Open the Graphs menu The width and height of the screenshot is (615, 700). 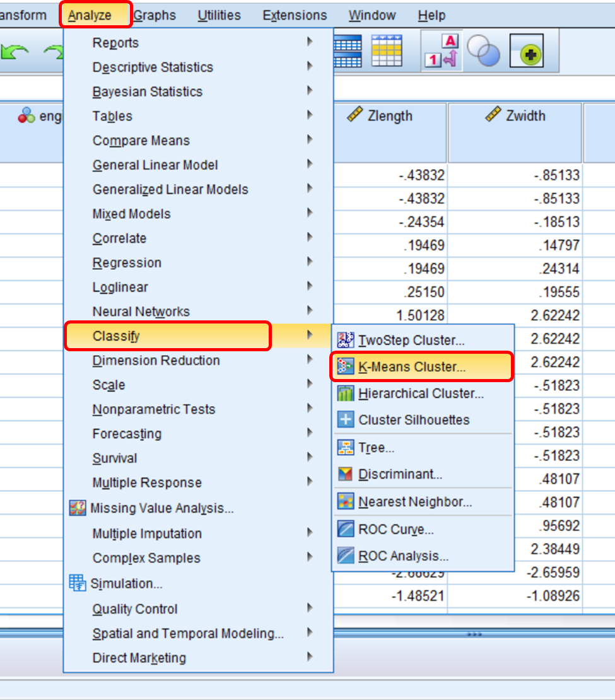[155, 15]
